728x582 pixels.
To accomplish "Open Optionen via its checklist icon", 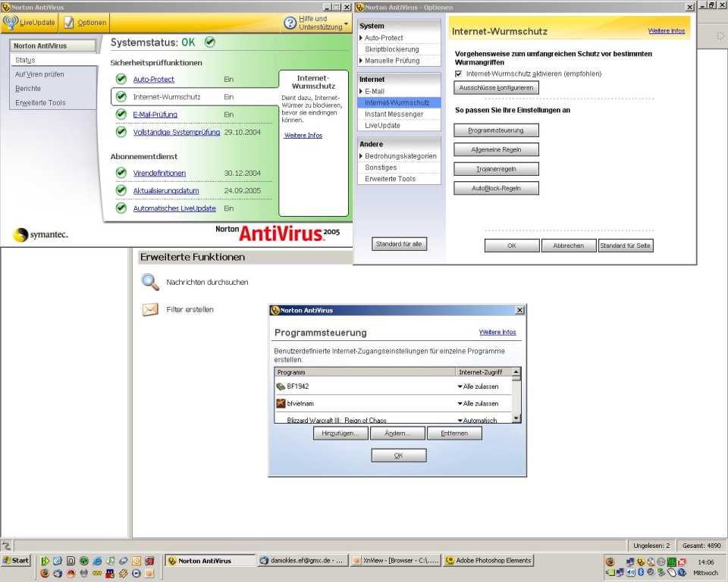I will point(69,22).
